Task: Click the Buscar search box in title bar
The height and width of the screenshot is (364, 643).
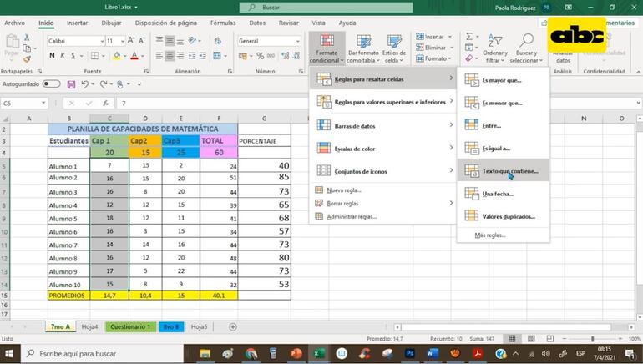Action: pyautogui.click(x=326, y=7)
